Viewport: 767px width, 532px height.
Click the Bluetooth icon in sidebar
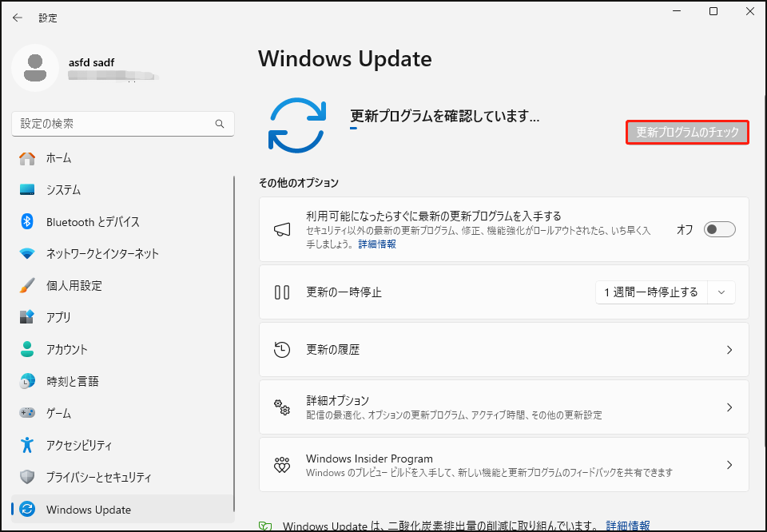27,221
